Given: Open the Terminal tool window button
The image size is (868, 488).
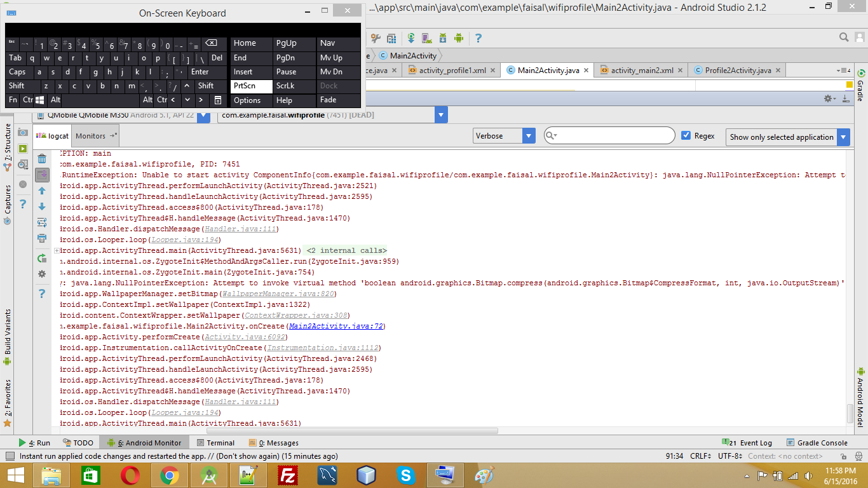Looking at the screenshot, I should click(x=215, y=443).
